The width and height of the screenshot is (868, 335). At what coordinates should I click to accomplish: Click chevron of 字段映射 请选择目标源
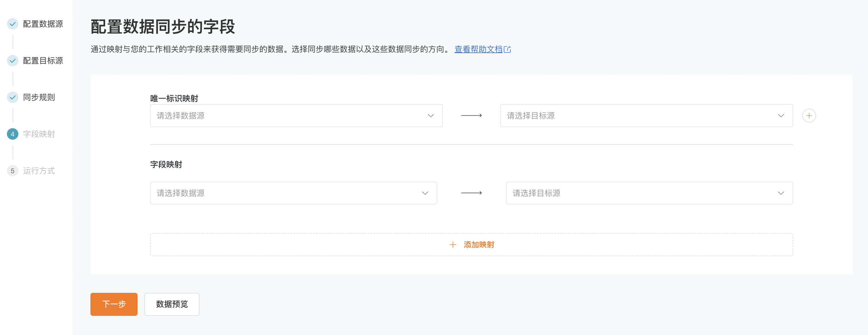click(x=781, y=193)
